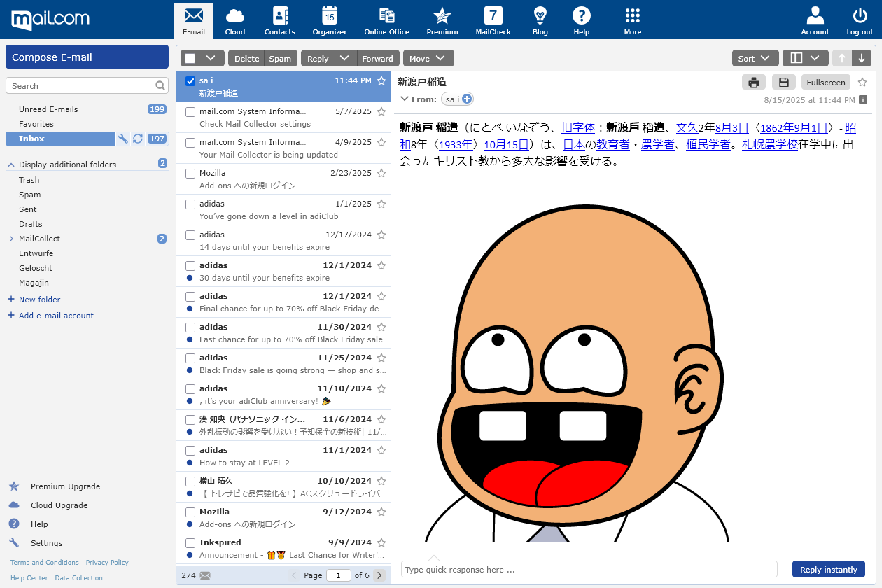The width and height of the screenshot is (882, 588).
Task: Click the save floppy disk icon
Action: click(x=784, y=83)
